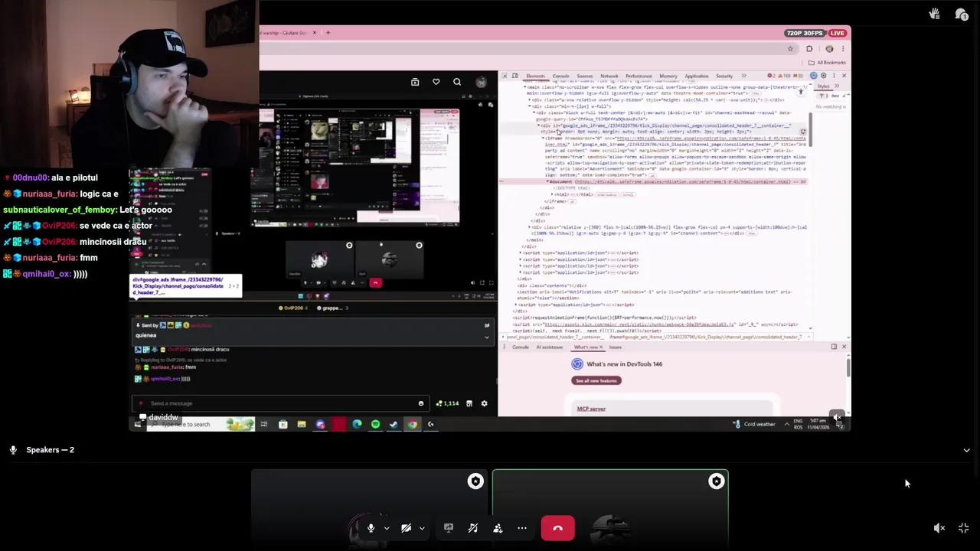Toggle the device toolbar icon in DevTools

(x=515, y=76)
